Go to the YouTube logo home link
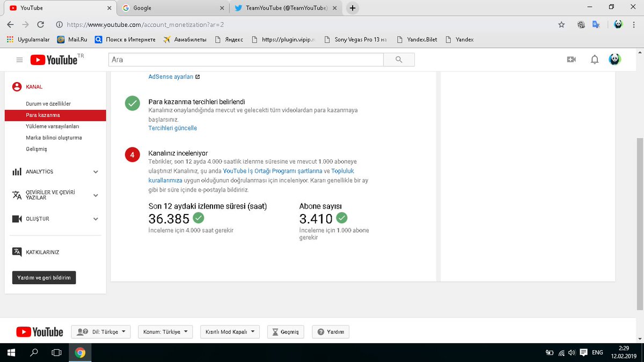644x362 pixels. [54, 60]
